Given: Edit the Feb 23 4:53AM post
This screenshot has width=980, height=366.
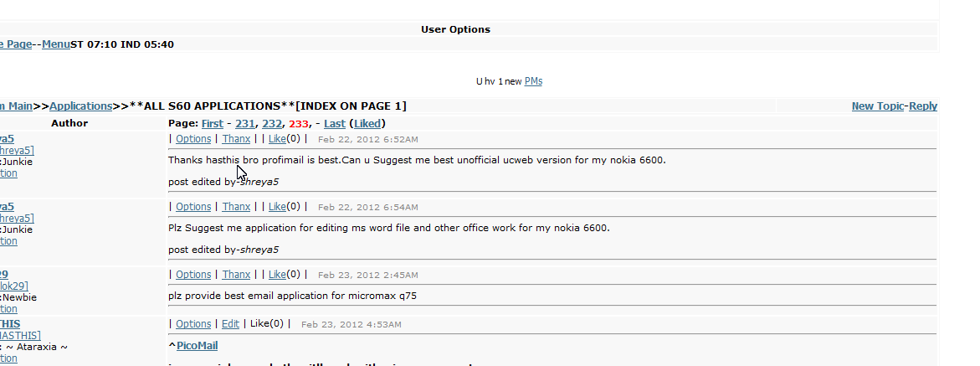Looking at the screenshot, I should 230,323.
